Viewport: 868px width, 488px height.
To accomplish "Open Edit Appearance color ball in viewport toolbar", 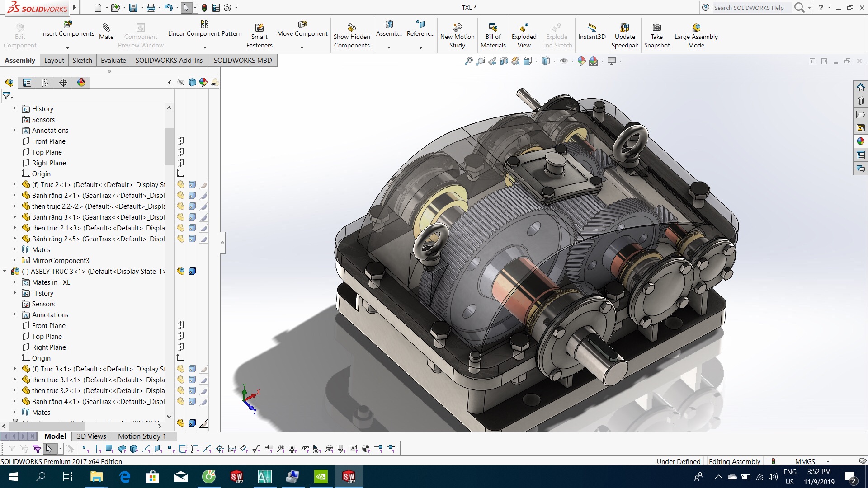I will 581,61.
